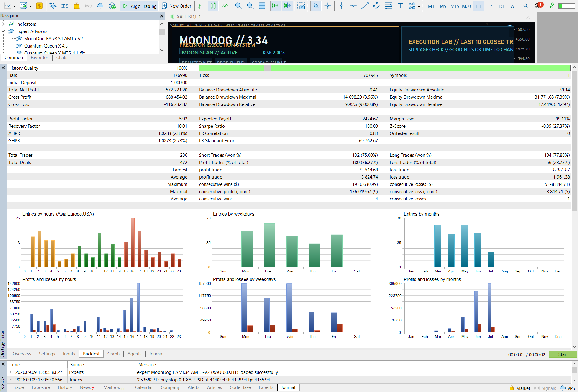The image size is (578, 392).
Task: Zoom out on the chart
Action: [250, 6]
